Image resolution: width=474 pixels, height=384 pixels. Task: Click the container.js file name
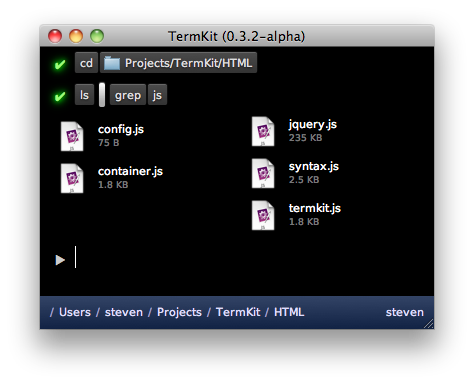click(x=130, y=171)
